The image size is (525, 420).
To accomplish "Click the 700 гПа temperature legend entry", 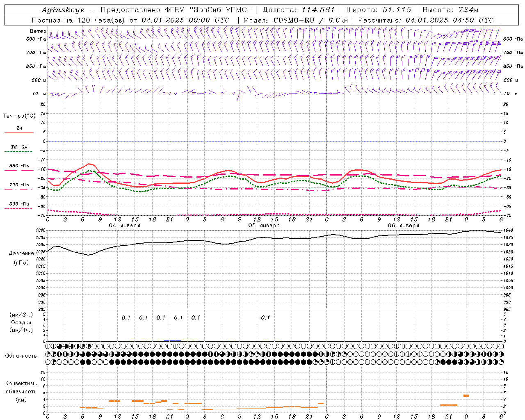I will point(19,185).
